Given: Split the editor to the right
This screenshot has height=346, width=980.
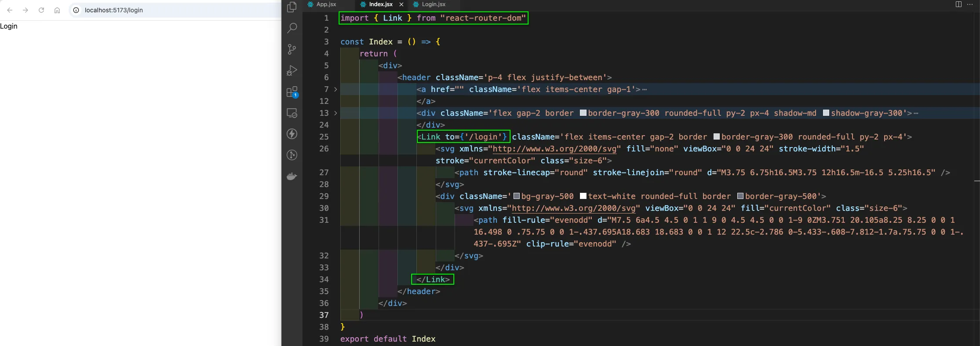Looking at the screenshot, I should pos(958,4).
